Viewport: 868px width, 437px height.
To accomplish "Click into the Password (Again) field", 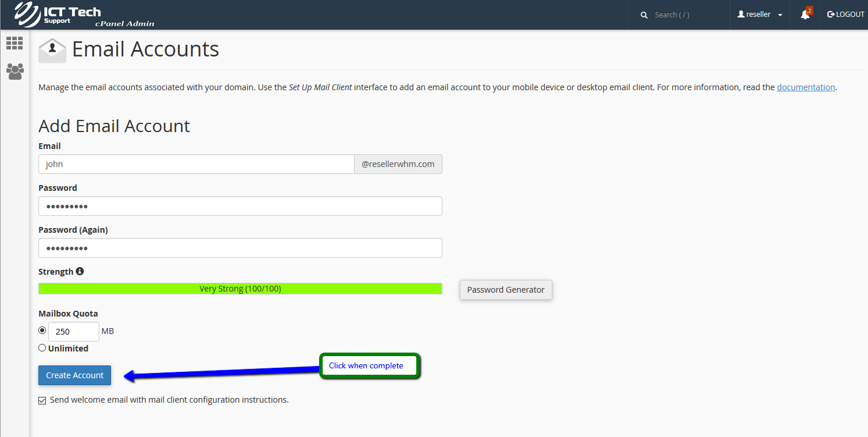I will [x=240, y=248].
